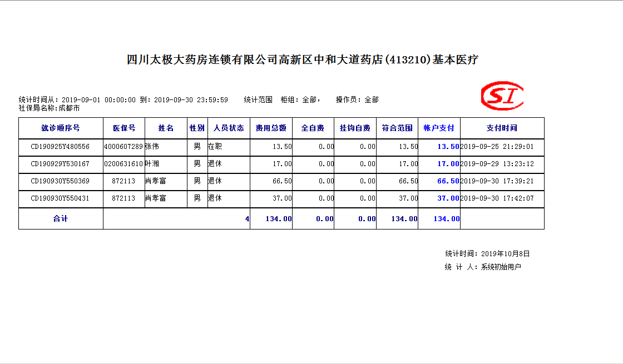Click payment time 2019-09-30 17:39:21
This screenshot has height=364, width=623.
497,181
